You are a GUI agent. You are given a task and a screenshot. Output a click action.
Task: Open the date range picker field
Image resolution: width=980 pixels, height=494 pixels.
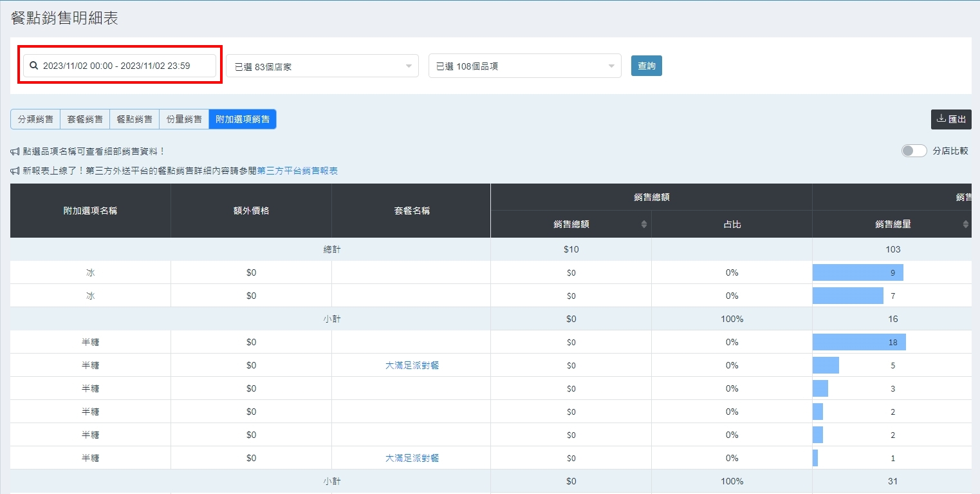[120, 66]
